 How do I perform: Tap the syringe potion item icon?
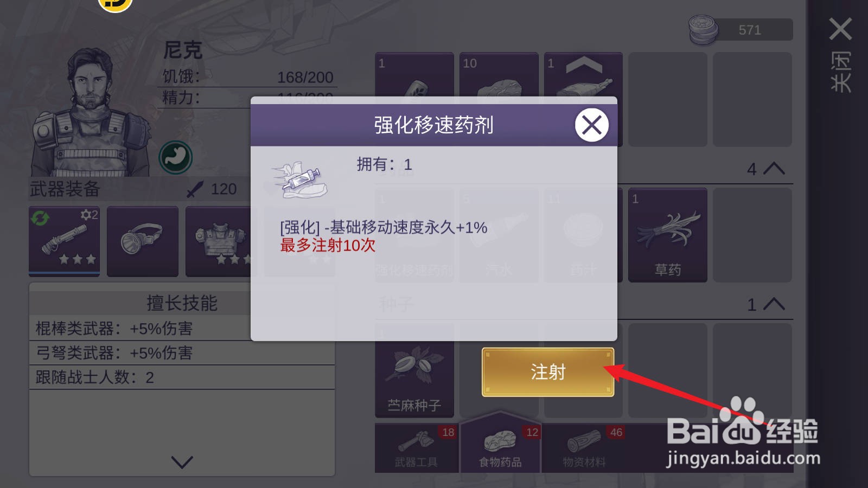click(299, 179)
